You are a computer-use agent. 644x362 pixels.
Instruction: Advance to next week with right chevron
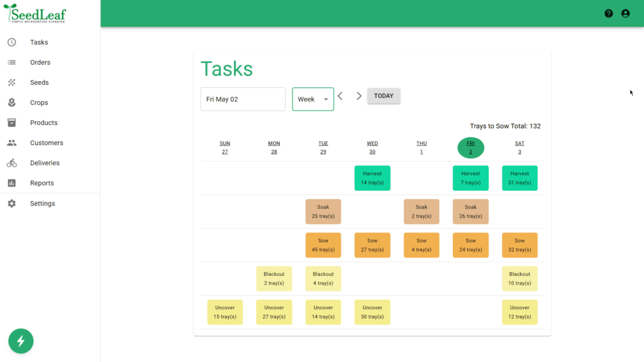tap(358, 96)
